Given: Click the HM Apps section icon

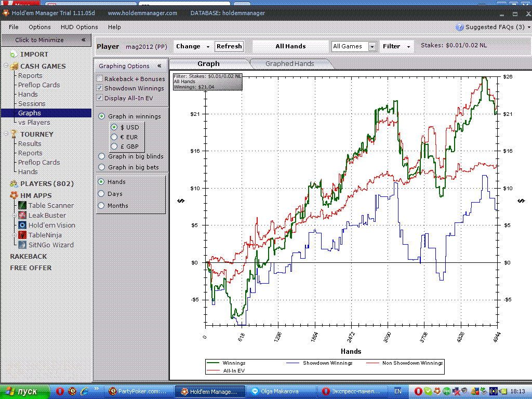Looking at the screenshot, I should tap(14, 196).
